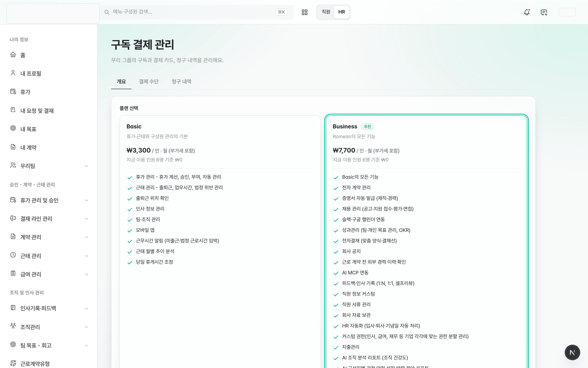Viewport: 588px width, 368px height.
Task: Click the 휴가 관리 및 승인 icon
Action: [13, 200]
